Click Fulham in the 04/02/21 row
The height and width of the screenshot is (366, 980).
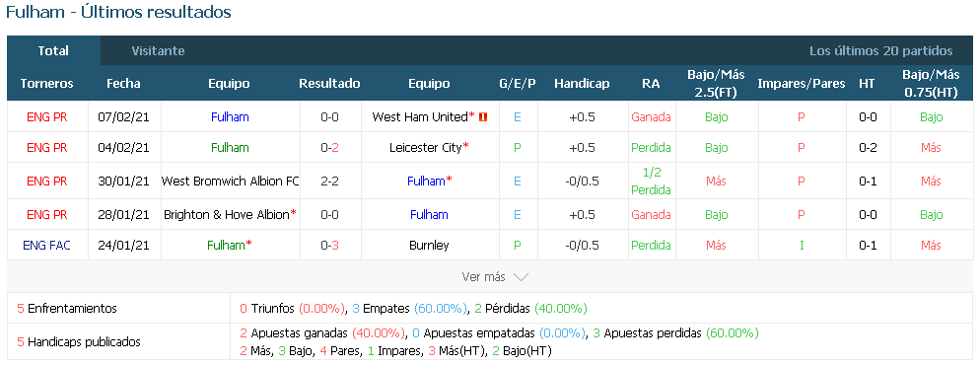point(230,148)
